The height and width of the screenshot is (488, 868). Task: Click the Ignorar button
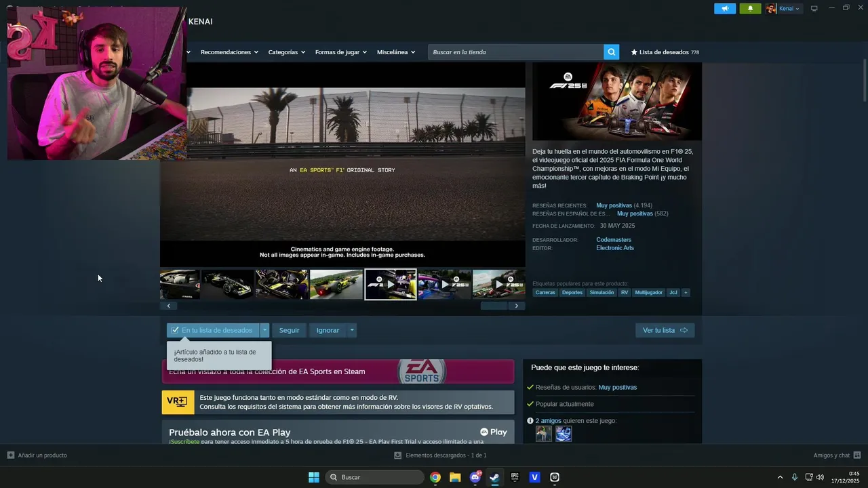[328, 330]
